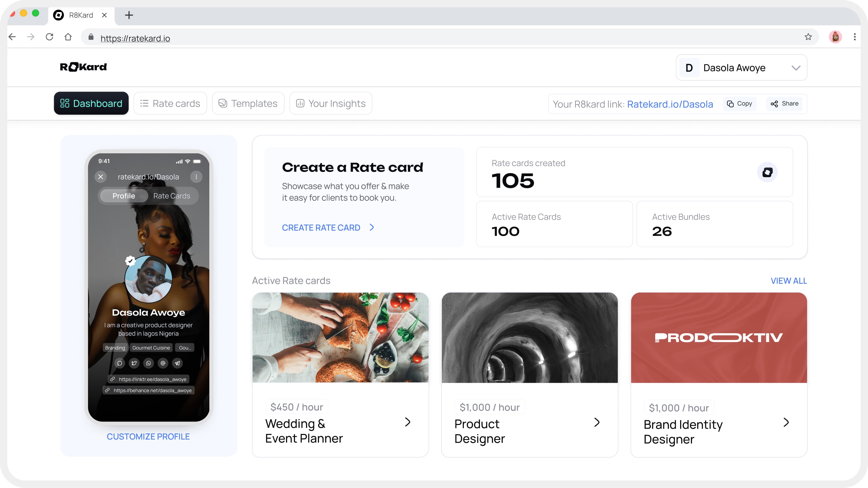Switch to the Templates tab
This screenshot has width=868, height=488.
coord(248,103)
